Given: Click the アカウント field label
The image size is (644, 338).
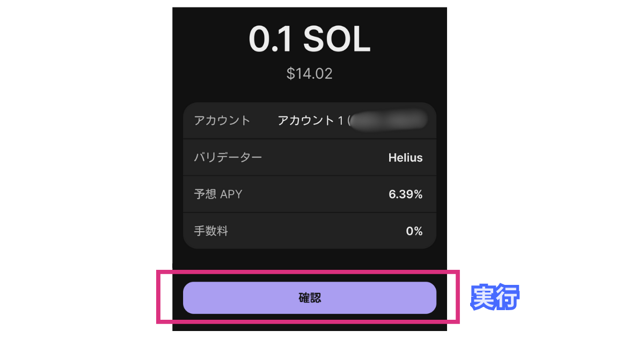Looking at the screenshot, I should tap(222, 121).
